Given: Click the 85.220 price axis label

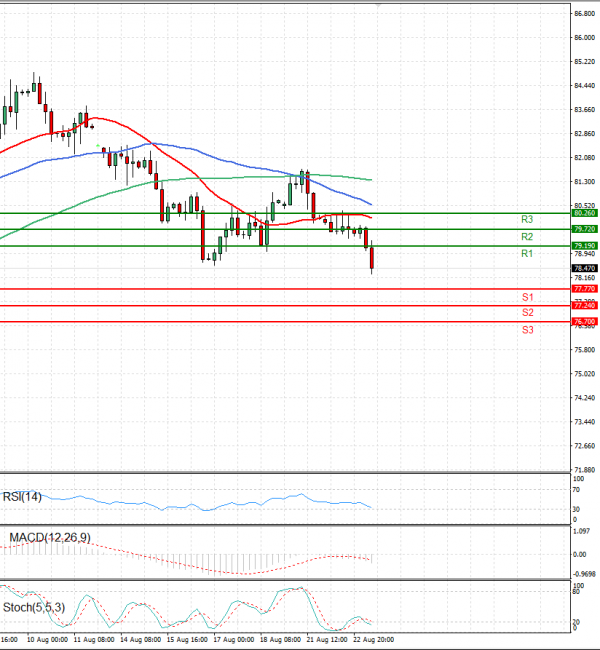Looking at the screenshot, I should (x=584, y=62).
